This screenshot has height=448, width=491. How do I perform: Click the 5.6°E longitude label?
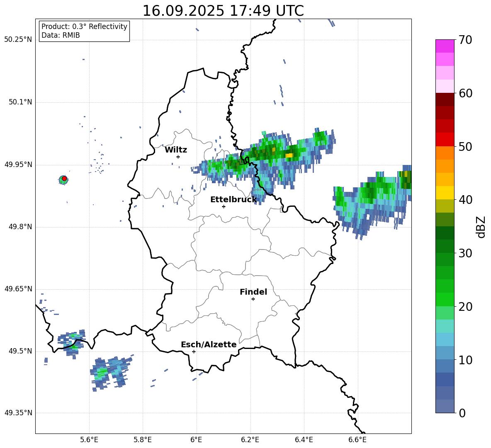tap(89, 440)
